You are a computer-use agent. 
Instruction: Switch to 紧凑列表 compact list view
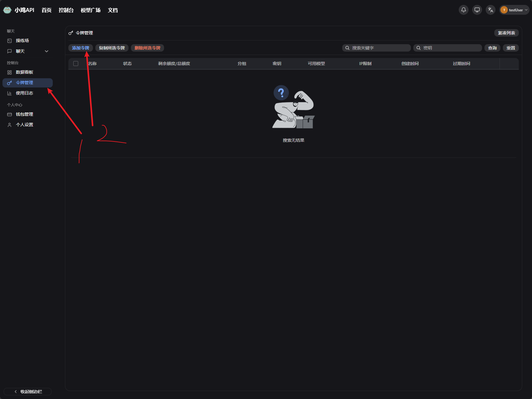coord(506,33)
